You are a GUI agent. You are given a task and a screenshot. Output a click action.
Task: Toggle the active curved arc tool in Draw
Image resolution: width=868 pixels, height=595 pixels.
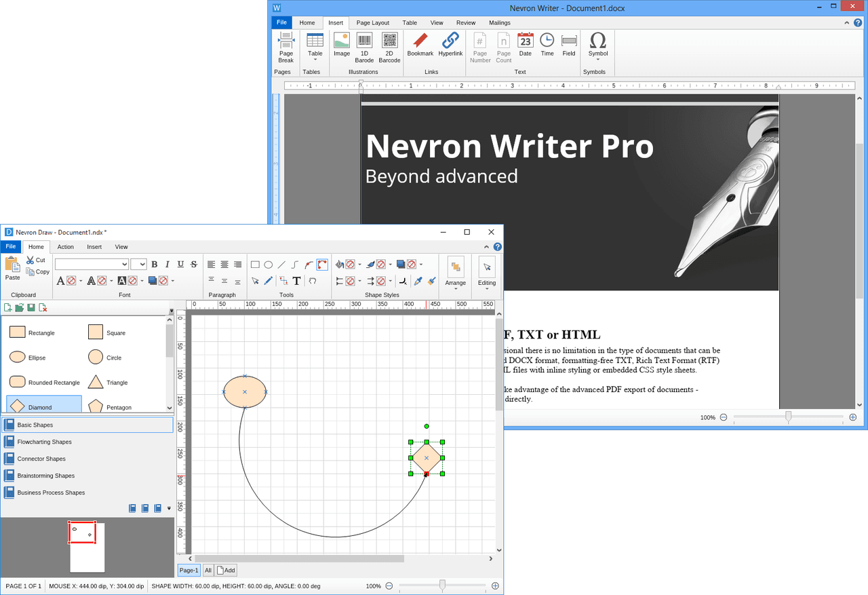pyautogui.click(x=322, y=265)
